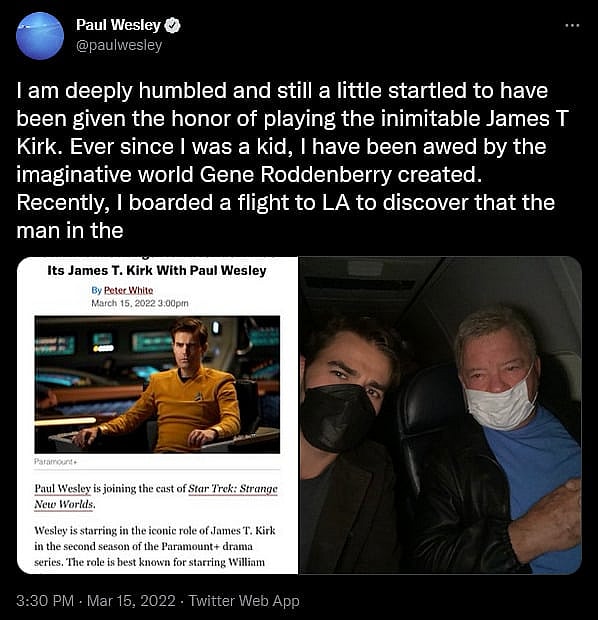
Task: Click the tweet body text
Action: coord(293,161)
